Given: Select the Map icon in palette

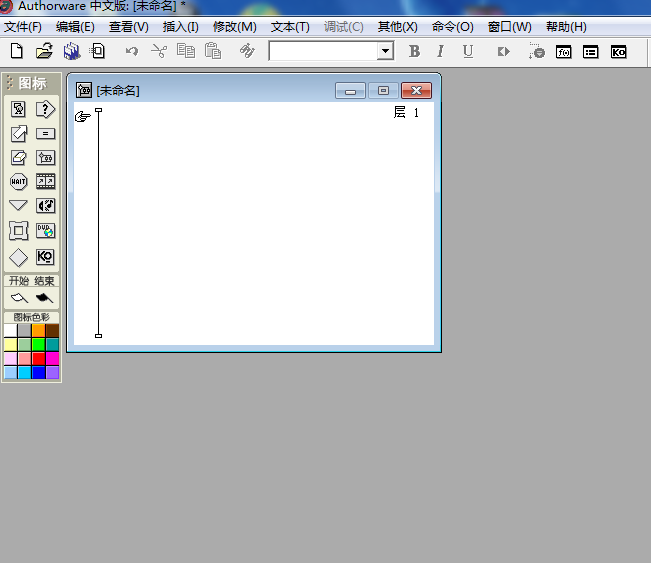Looking at the screenshot, I should (x=45, y=158).
